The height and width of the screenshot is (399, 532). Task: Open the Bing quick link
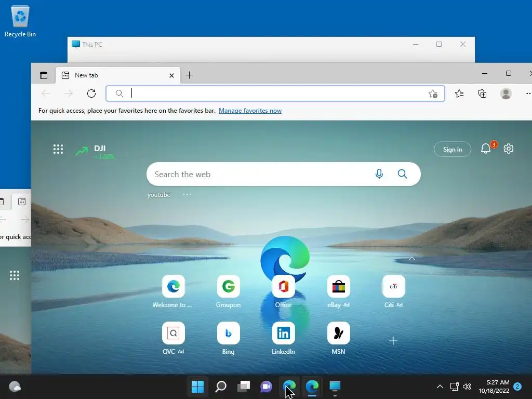(x=229, y=338)
